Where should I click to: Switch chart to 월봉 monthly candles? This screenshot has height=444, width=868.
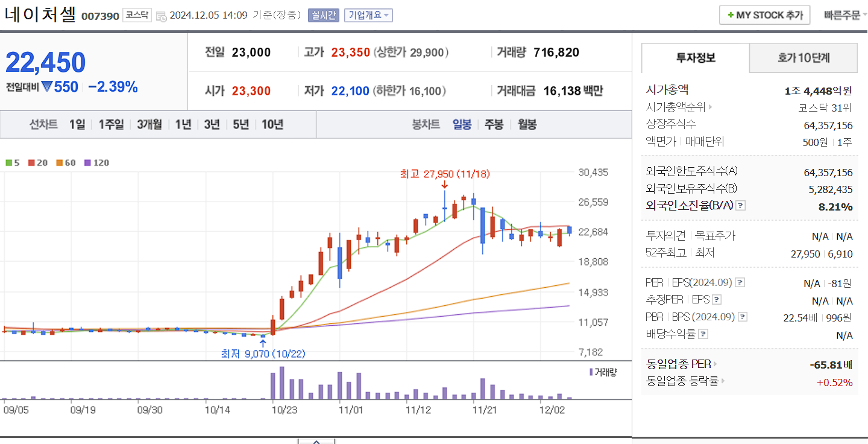click(526, 124)
